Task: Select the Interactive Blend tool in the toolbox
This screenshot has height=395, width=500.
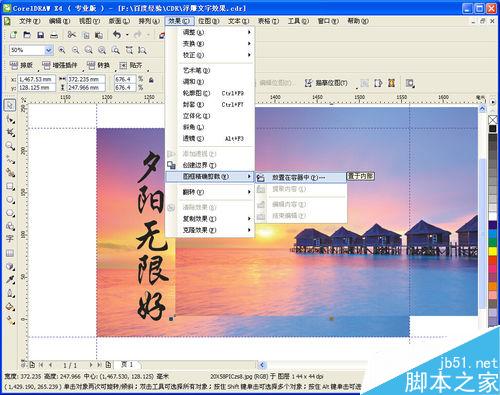Action: [10, 266]
